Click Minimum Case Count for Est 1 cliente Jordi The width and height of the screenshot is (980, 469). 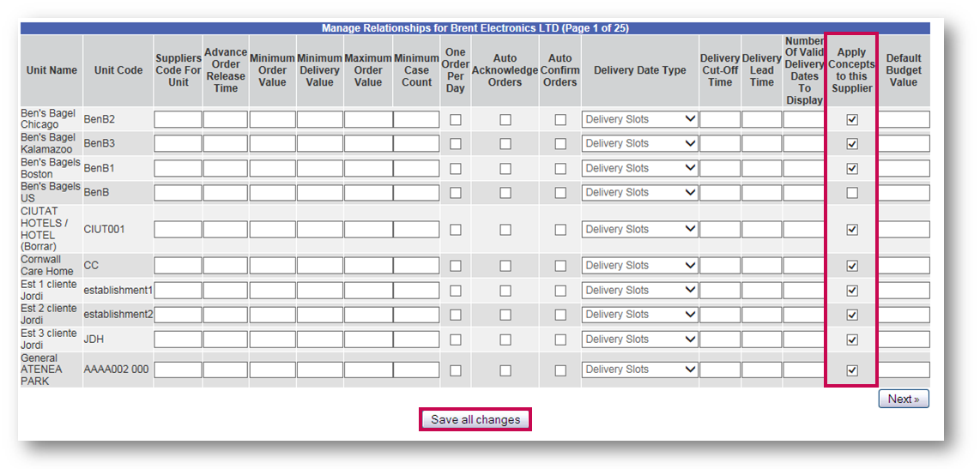coord(416,291)
